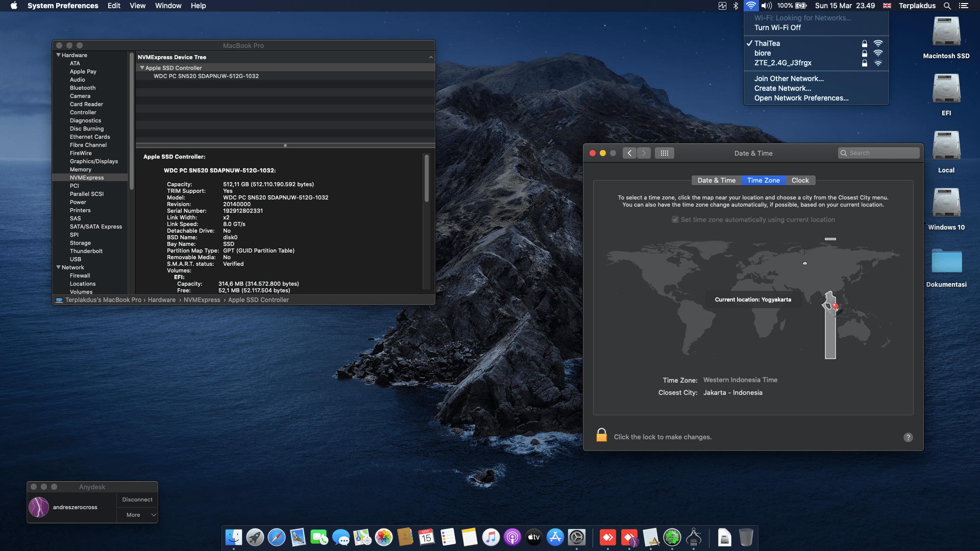This screenshot has width=980, height=551.
Task: Collapse the Apple SSD Controller row
Action: [x=142, y=68]
